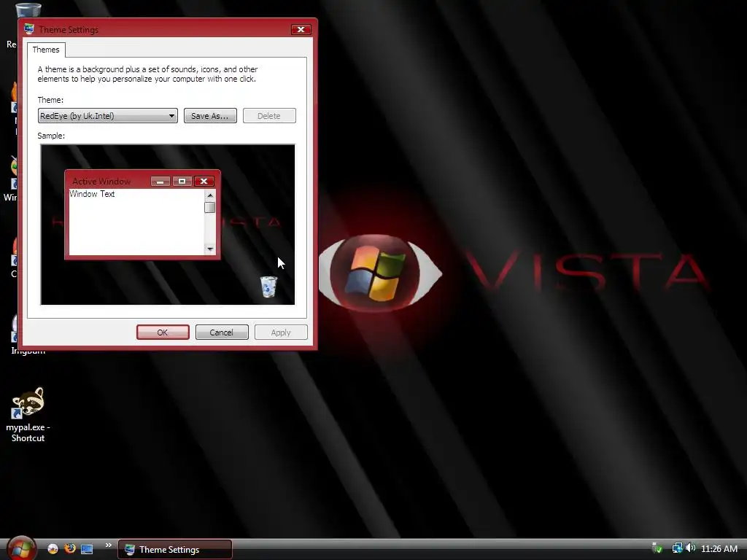747x560 pixels.
Task: Click the OK button
Action: tap(163, 332)
